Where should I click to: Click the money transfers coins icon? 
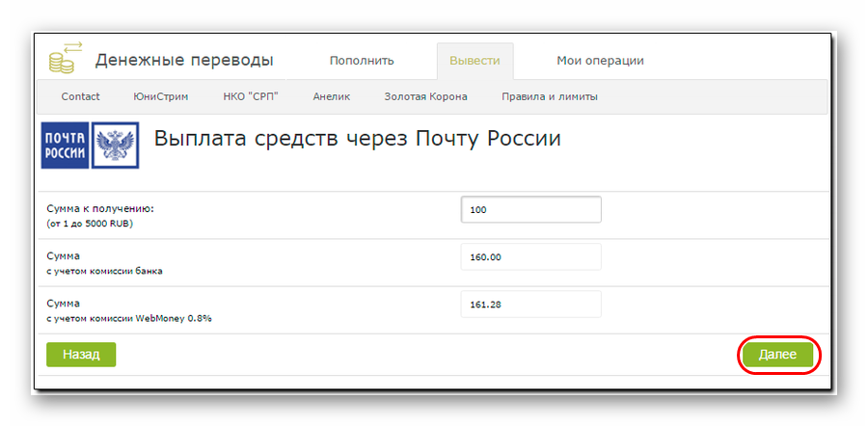pos(66,57)
